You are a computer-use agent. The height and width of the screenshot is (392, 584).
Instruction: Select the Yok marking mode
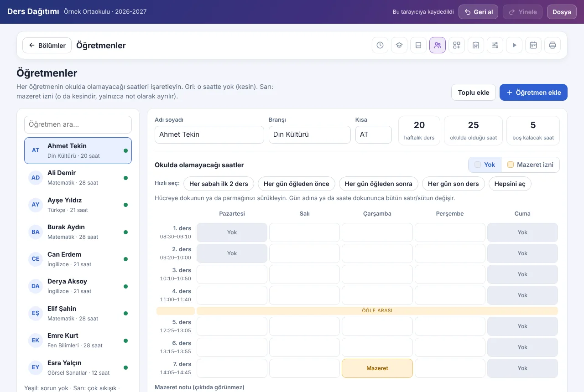point(485,165)
